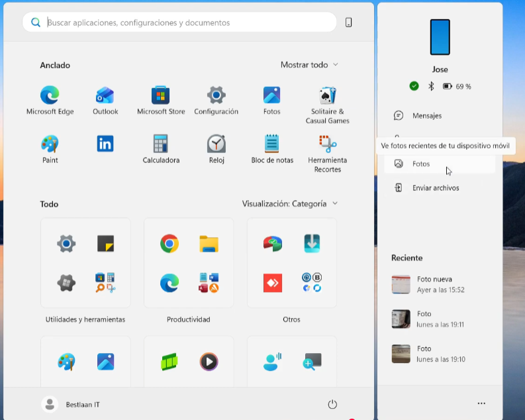The width and height of the screenshot is (525, 420).
Task: Launch the green Xbox Game Bar icon
Action: (169, 362)
